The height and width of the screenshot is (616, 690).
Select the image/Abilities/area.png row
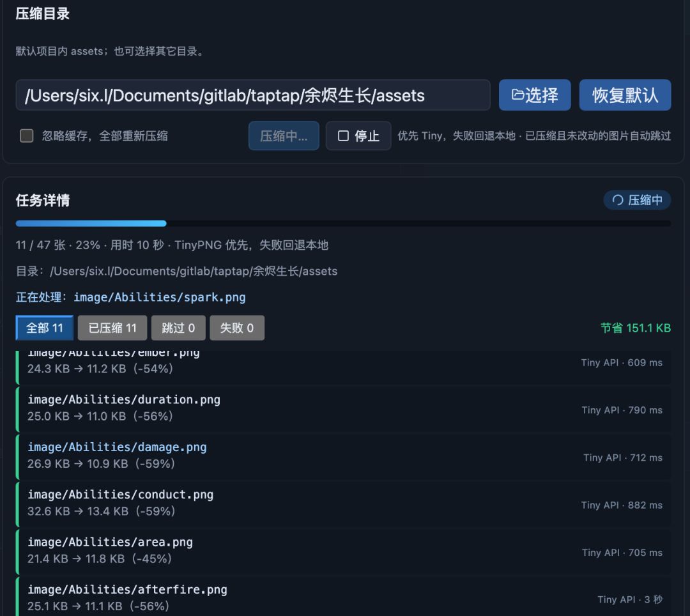343,551
